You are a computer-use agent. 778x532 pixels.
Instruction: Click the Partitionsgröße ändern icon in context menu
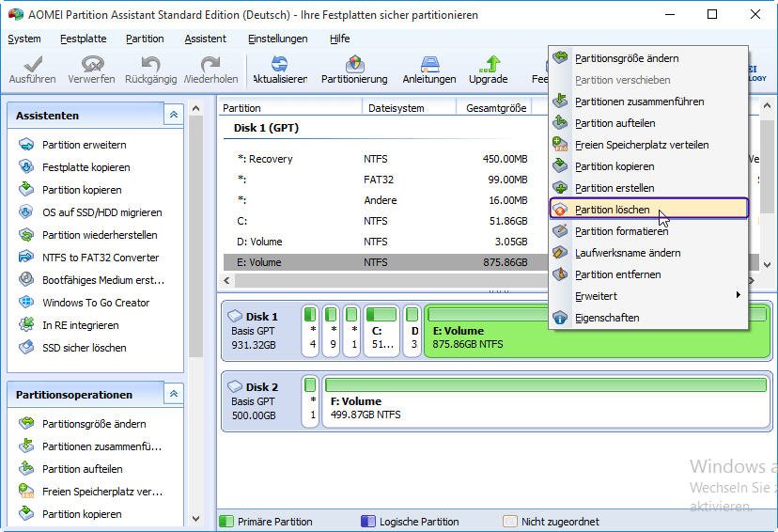(x=560, y=57)
